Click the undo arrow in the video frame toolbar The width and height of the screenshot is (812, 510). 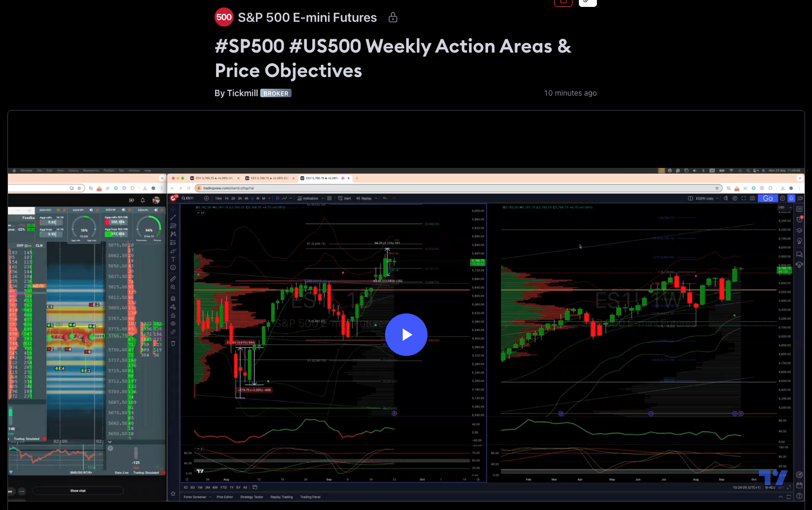[x=384, y=198]
